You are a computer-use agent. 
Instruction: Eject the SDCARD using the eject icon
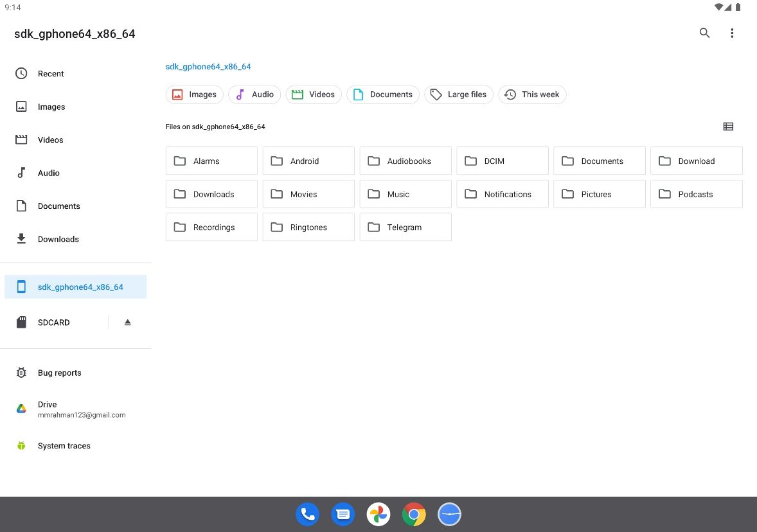pyautogui.click(x=127, y=322)
